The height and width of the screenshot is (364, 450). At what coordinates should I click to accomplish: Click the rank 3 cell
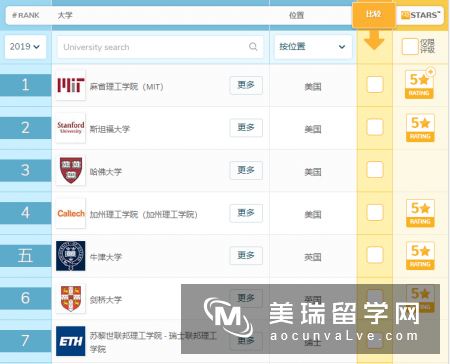click(25, 170)
